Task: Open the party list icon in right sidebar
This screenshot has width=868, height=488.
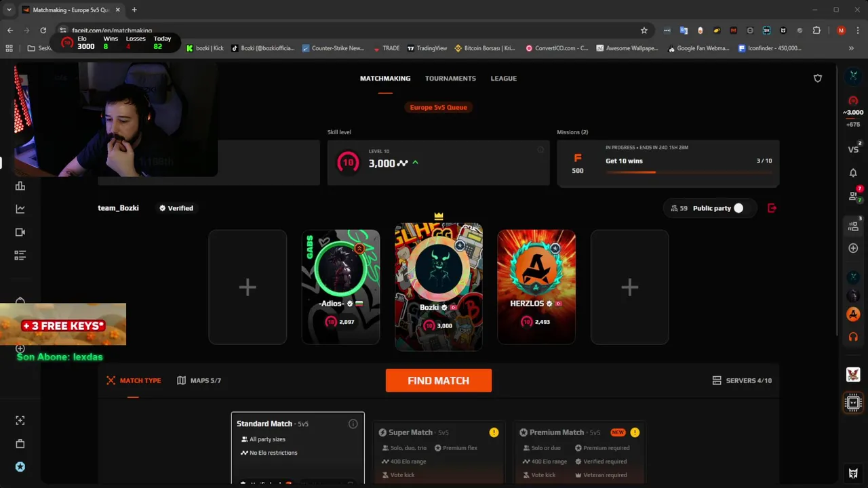Action: 853,226
